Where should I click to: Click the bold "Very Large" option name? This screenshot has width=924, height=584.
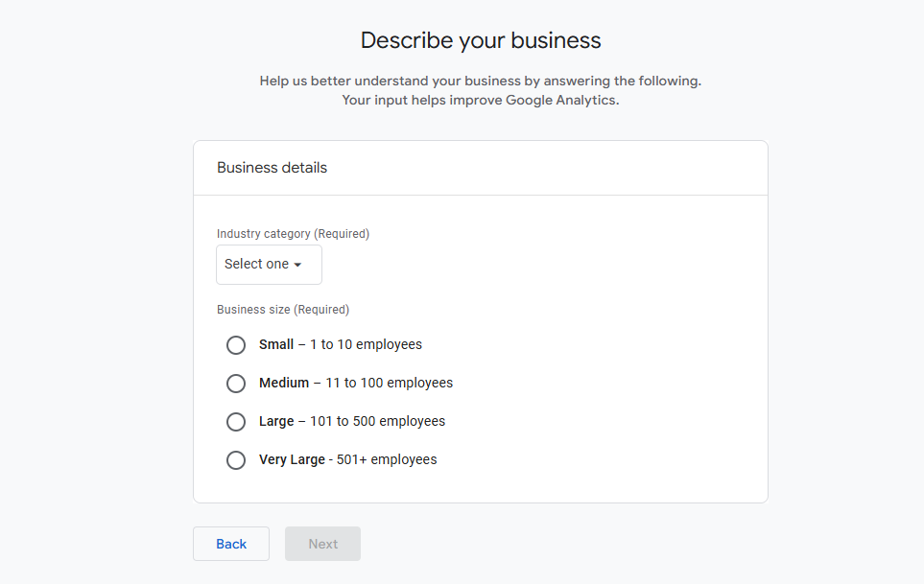292,459
